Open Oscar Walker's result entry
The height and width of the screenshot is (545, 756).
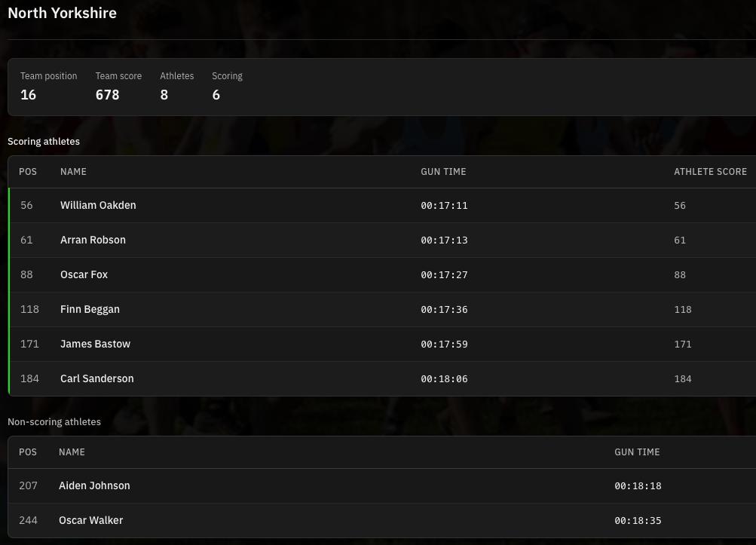tap(90, 520)
